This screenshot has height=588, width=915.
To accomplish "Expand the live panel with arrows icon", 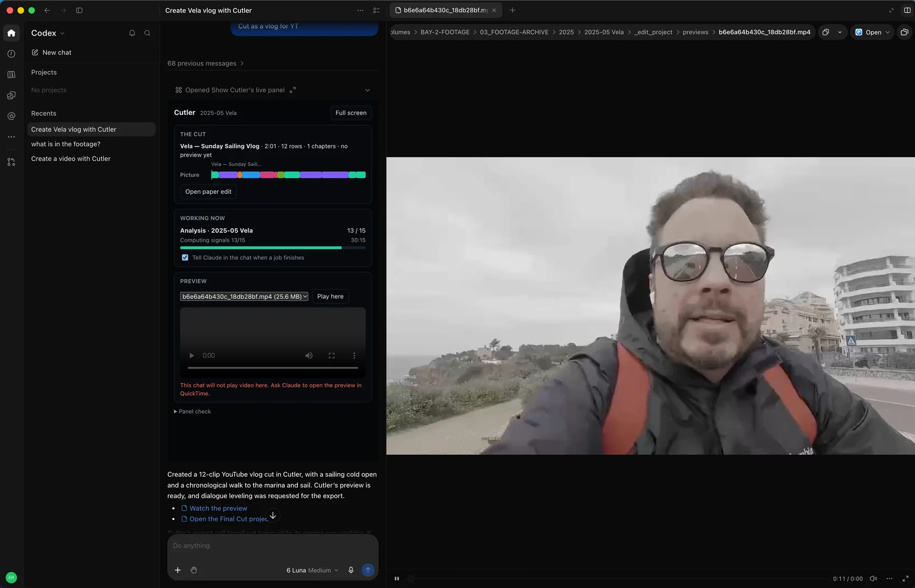I will click(x=293, y=90).
